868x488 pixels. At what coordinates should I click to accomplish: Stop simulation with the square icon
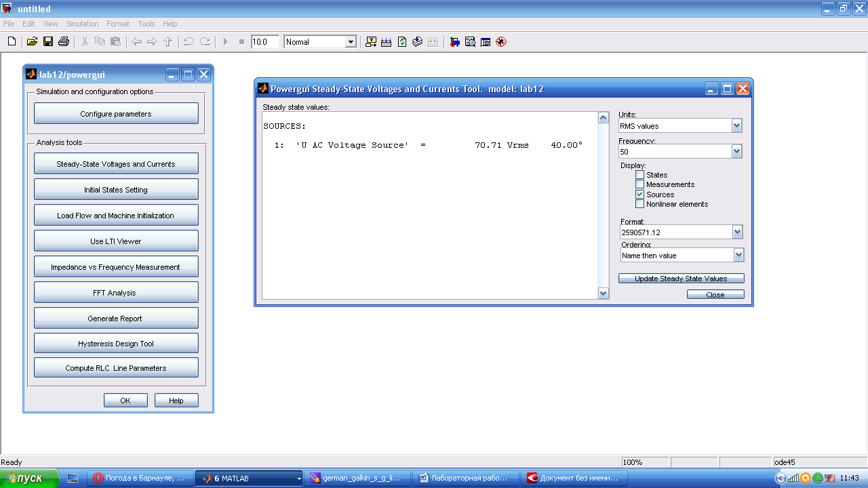241,42
